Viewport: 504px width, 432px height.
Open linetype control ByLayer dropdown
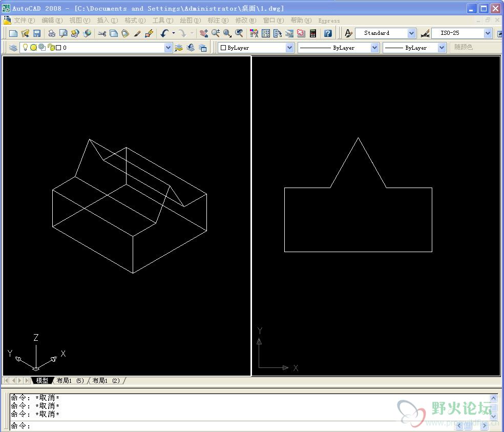[x=374, y=48]
